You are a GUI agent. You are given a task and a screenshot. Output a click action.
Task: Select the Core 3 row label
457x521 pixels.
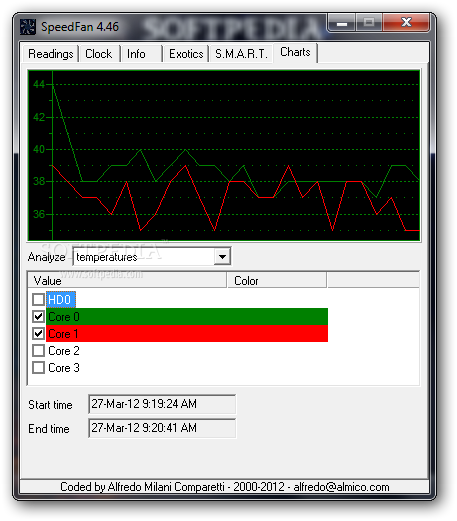point(64,368)
